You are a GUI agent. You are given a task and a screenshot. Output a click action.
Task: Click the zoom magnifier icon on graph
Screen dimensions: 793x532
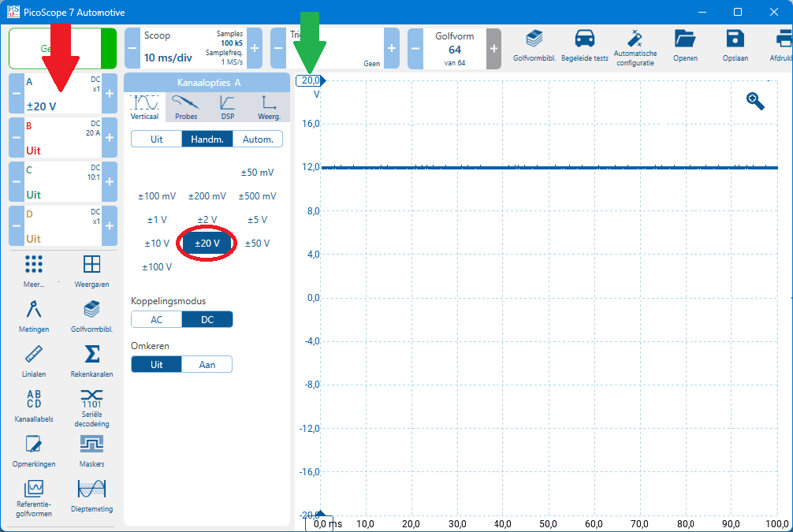[x=755, y=101]
